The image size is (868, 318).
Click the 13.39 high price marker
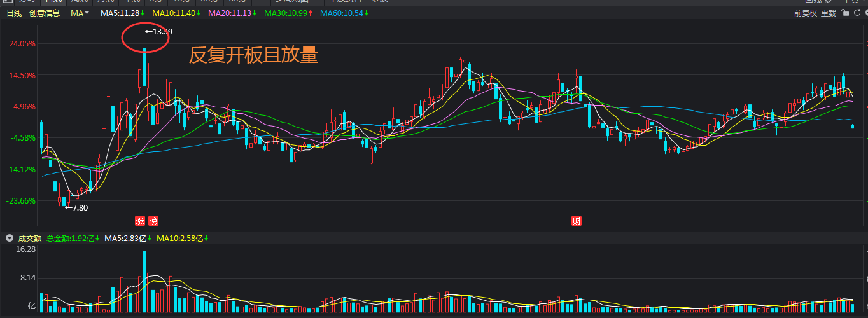click(x=158, y=31)
